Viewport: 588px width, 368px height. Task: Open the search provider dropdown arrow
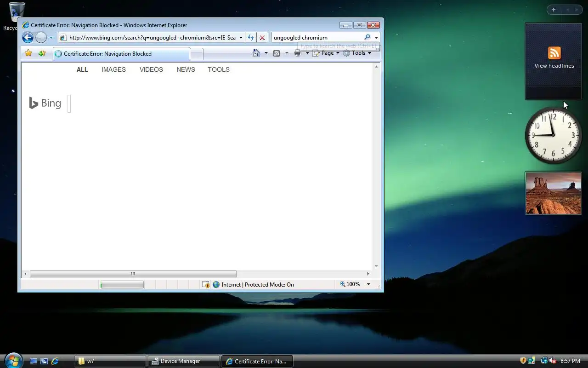point(376,38)
